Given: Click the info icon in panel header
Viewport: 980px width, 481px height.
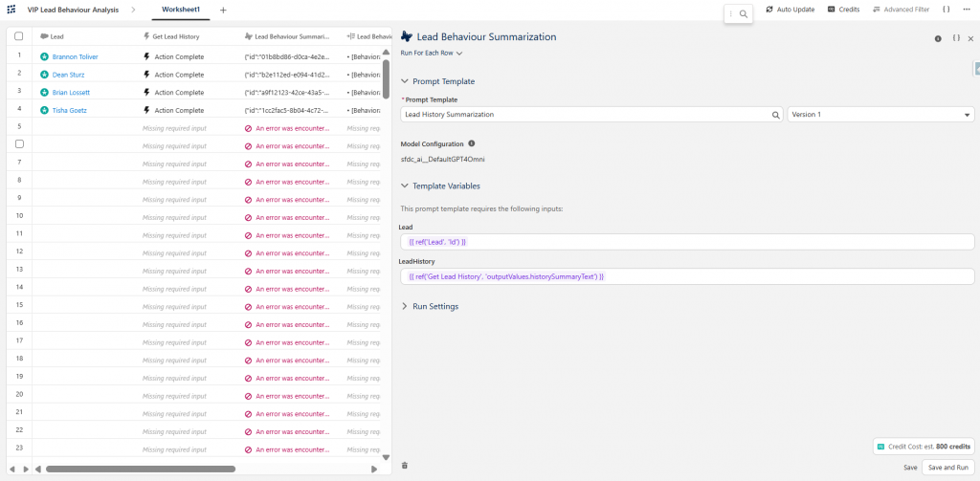Looking at the screenshot, I should pos(938,39).
